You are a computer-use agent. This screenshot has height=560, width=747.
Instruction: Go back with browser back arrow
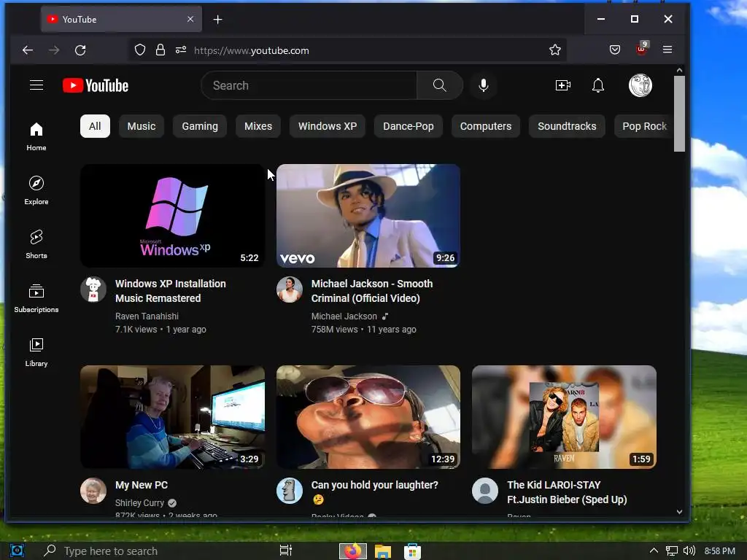[28, 50]
